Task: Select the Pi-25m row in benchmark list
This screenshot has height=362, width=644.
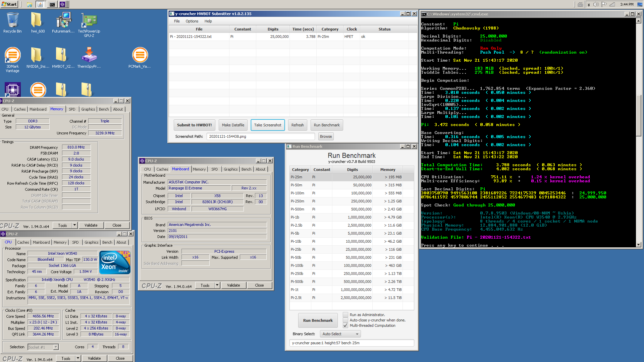Action: (x=352, y=177)
